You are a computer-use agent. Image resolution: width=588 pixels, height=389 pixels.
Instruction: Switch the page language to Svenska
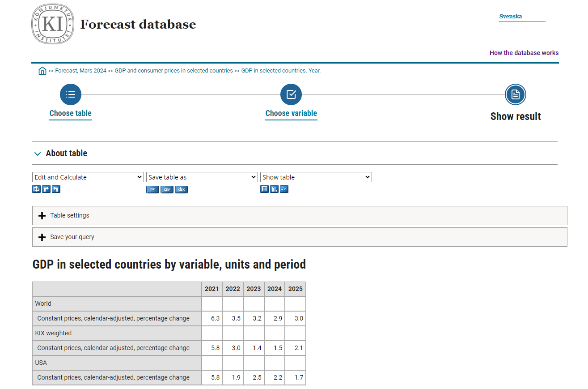(511, 16)
